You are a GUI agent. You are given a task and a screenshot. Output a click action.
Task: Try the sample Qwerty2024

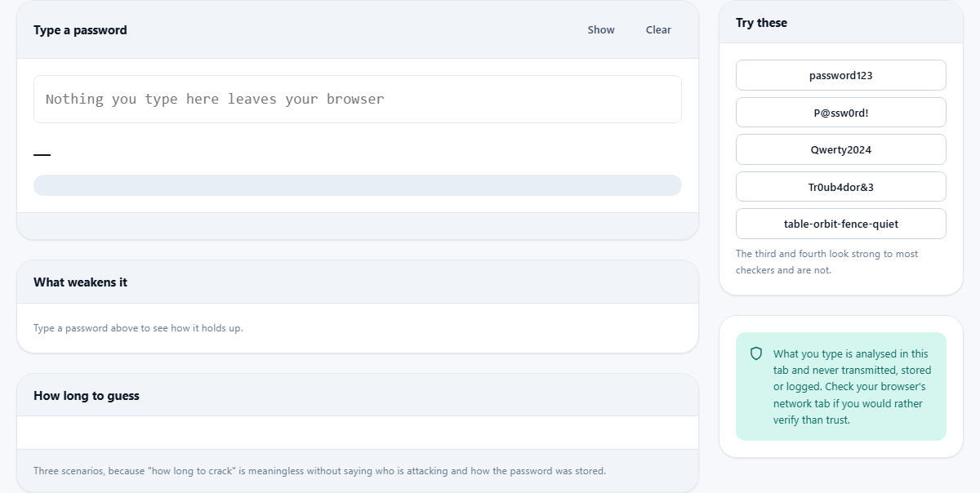(x=841, y=149)
